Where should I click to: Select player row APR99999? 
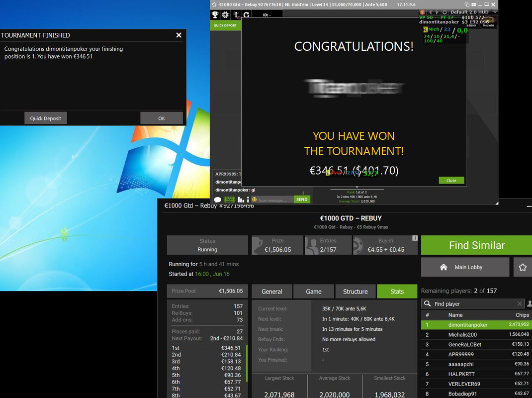[x=476, y=354]
